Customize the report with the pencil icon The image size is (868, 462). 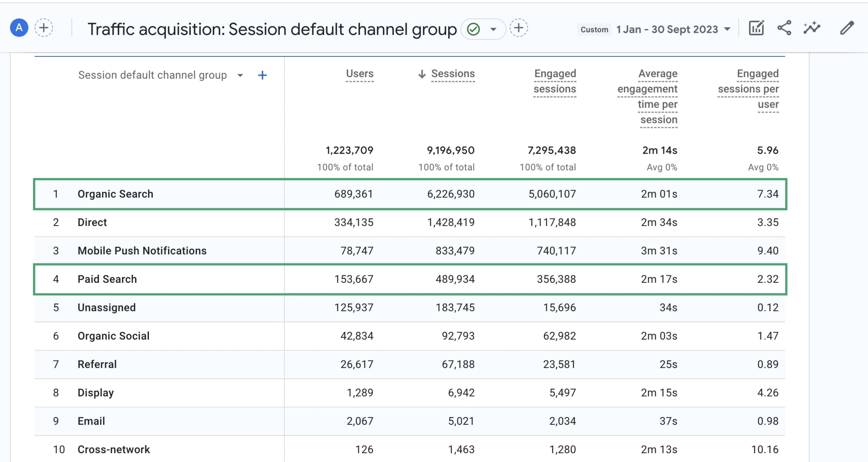(x=847, y=28)
